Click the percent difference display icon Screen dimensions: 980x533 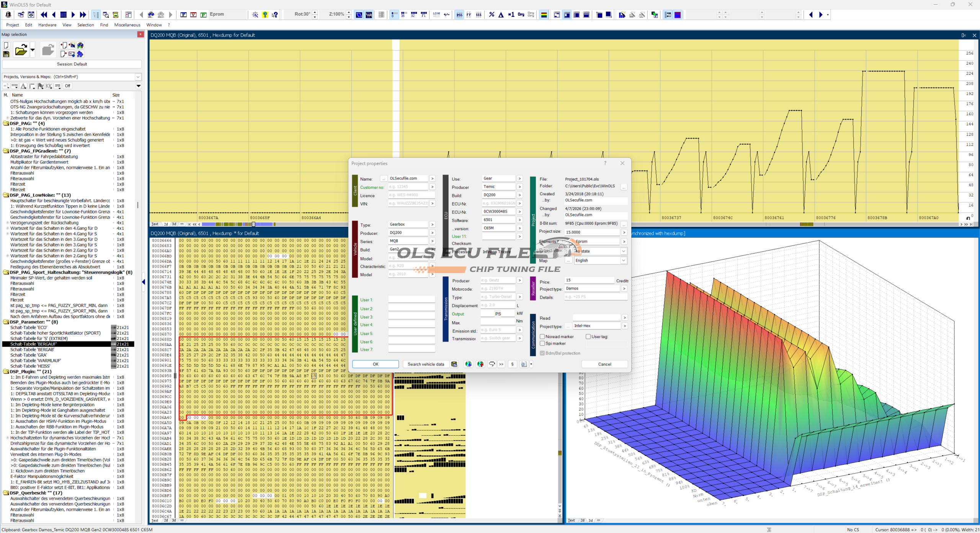(492, 15)
